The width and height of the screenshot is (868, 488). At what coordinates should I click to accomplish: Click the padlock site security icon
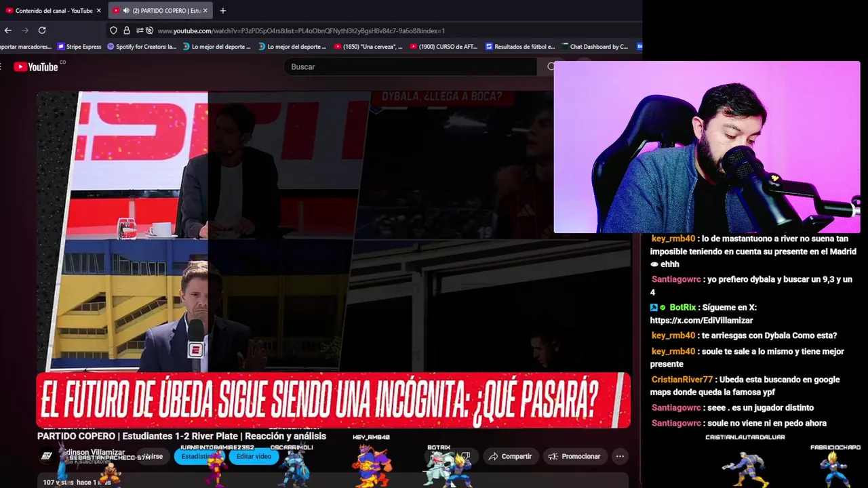point(126,30)
